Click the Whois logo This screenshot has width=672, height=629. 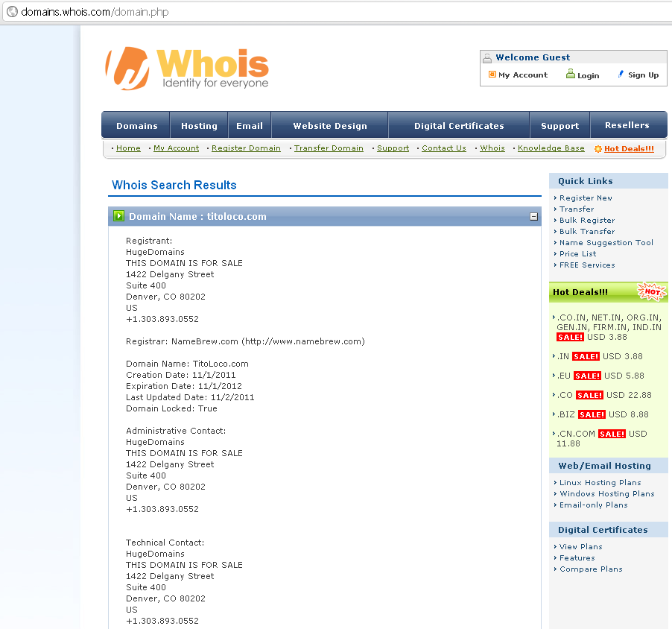(187, 69)
